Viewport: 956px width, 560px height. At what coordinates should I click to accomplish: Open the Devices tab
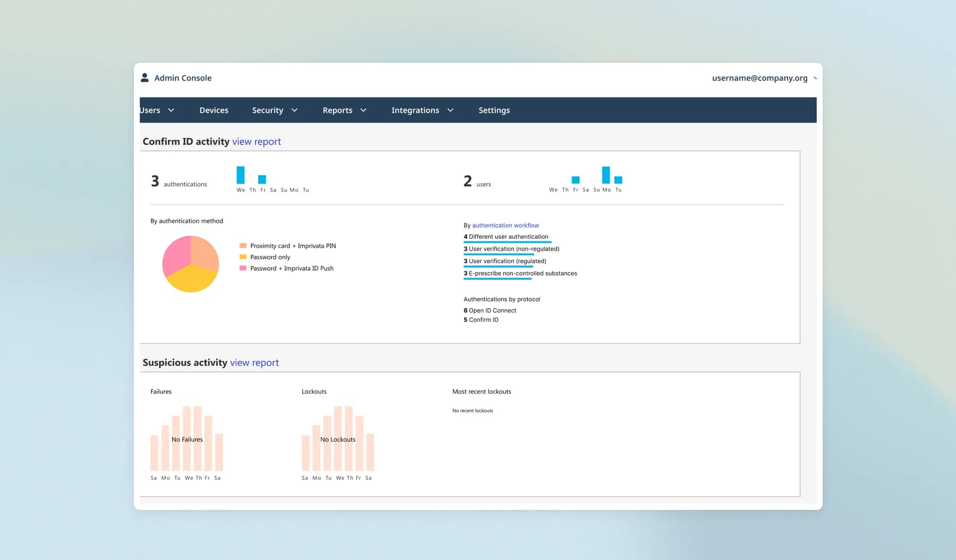tap(214, 110)
